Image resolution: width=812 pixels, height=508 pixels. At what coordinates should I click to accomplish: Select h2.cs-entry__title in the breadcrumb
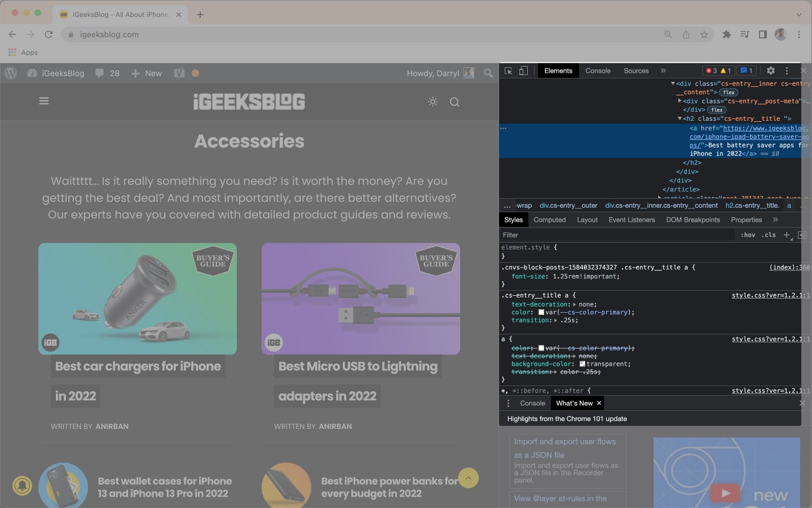point(752,205)
